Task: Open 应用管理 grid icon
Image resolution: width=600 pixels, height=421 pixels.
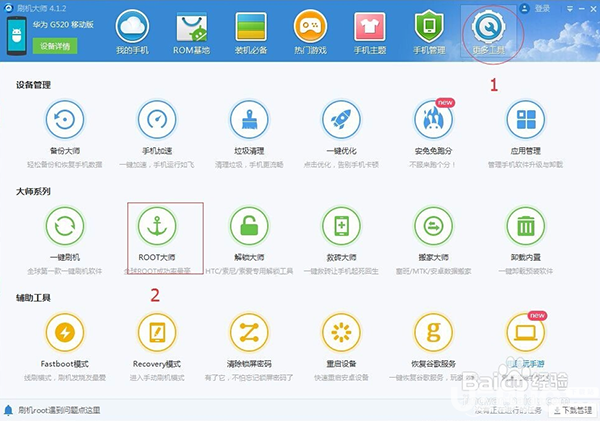Action: 526,119
